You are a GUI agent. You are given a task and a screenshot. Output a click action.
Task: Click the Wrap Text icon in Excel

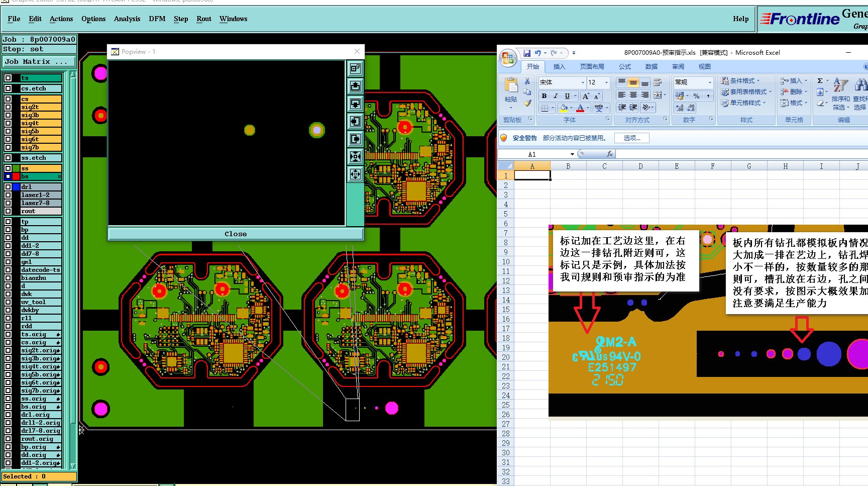(658, 82)
